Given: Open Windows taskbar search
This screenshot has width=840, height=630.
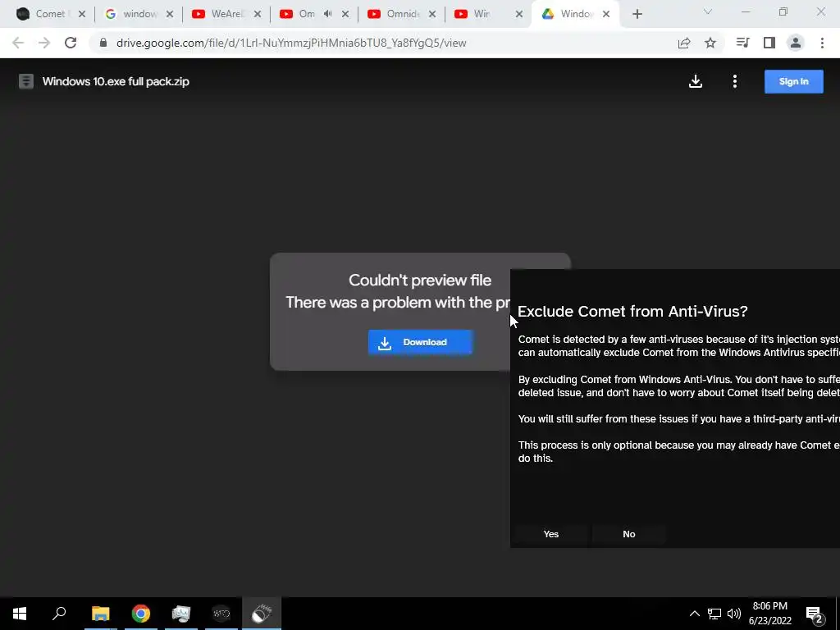Looking at the screenshot, I should point(59,614).
